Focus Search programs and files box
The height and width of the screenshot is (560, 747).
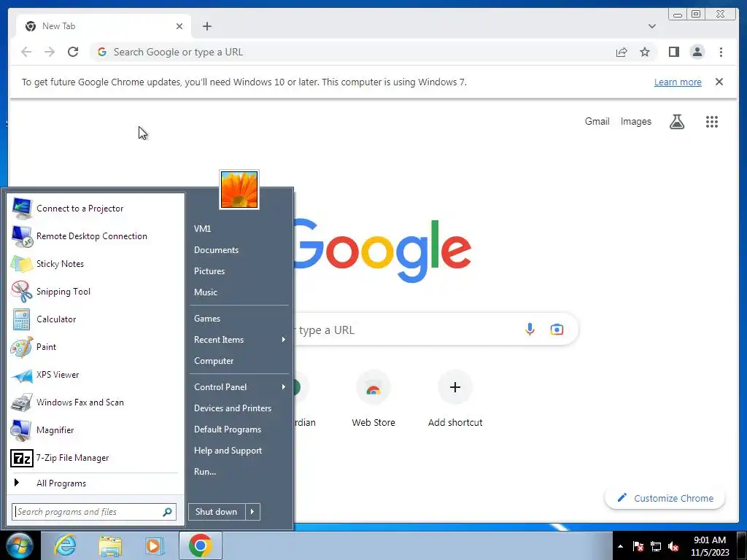[94, 512]
